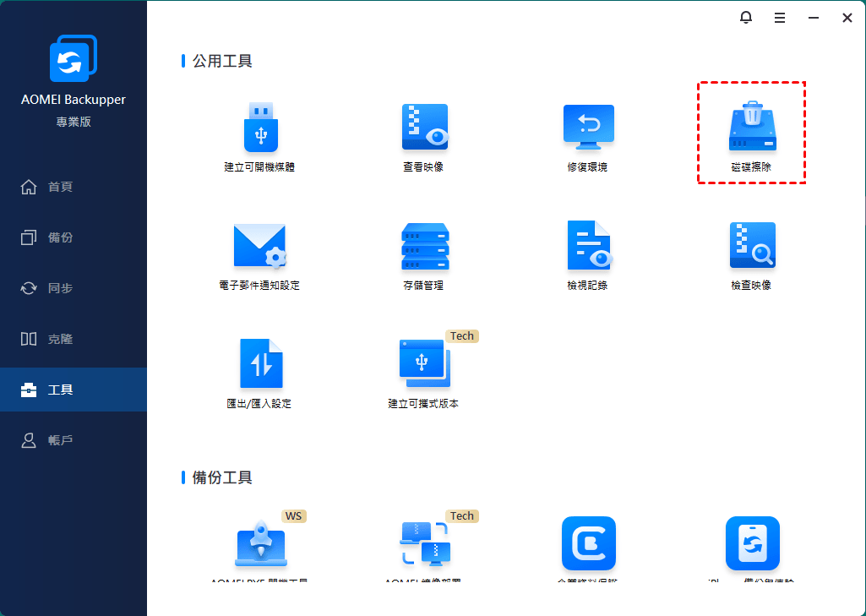Click Tech badge on 建立可攜式版本
866x616 pixels.
(461, 336)
